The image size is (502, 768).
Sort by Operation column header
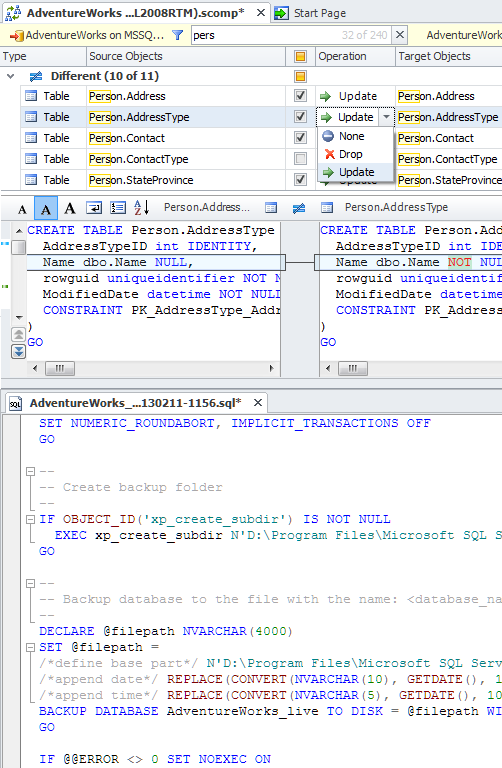click(355, 56)
